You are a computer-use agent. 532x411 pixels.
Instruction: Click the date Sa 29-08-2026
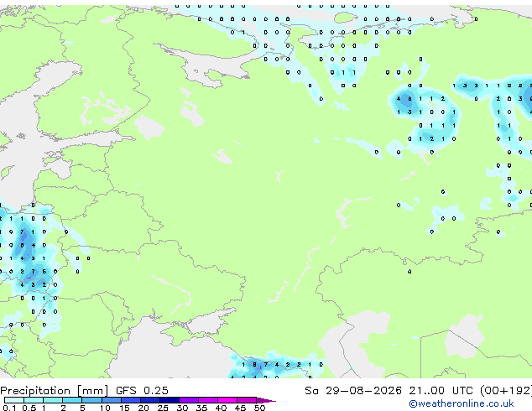pyautogui.click(x=353, y=391)
